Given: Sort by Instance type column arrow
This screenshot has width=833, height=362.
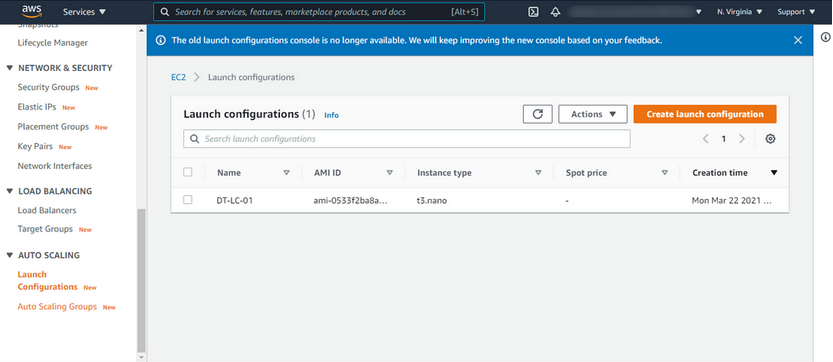Looking at the screenshot, I should pos(538,173).
